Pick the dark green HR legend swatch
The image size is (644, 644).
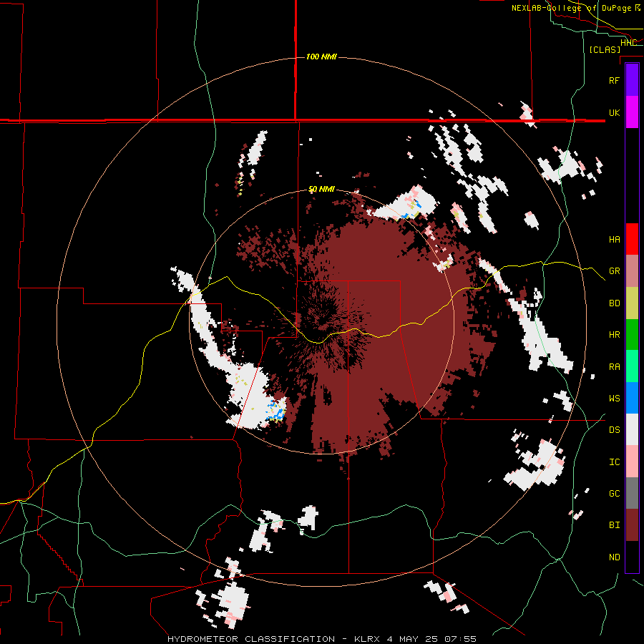tap(632, 335)
